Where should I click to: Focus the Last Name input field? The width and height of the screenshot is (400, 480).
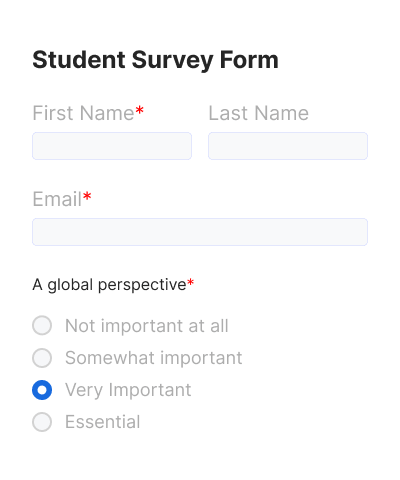point(288,146)
